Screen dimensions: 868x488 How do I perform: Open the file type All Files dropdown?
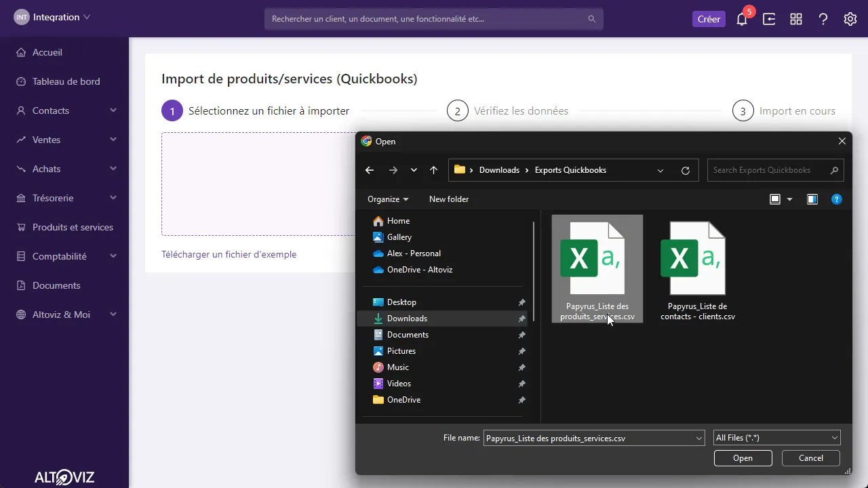click(777, 438)
